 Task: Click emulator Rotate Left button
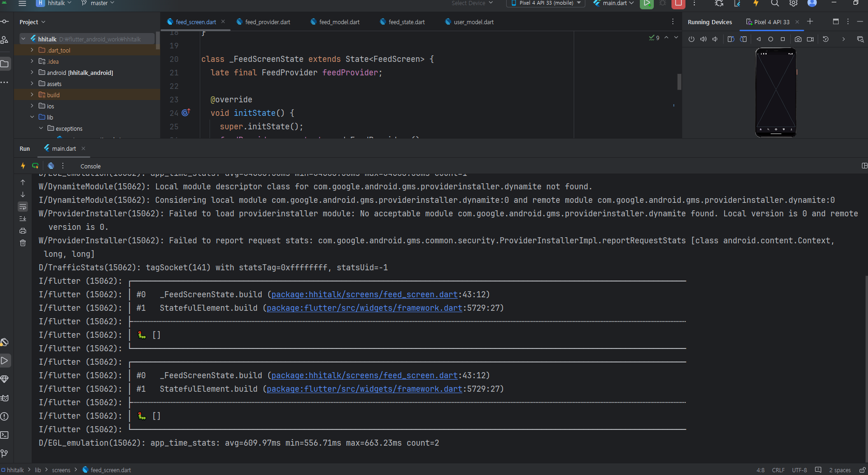[731, 39]
